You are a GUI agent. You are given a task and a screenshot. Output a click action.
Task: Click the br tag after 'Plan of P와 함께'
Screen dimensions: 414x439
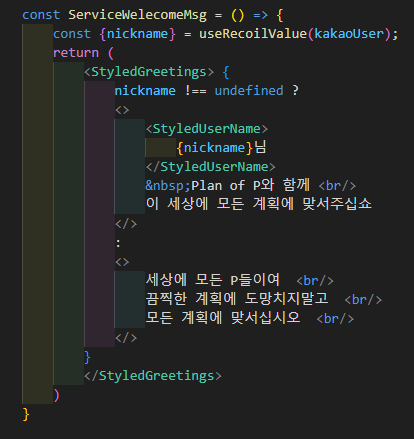[x=337, y=186]
